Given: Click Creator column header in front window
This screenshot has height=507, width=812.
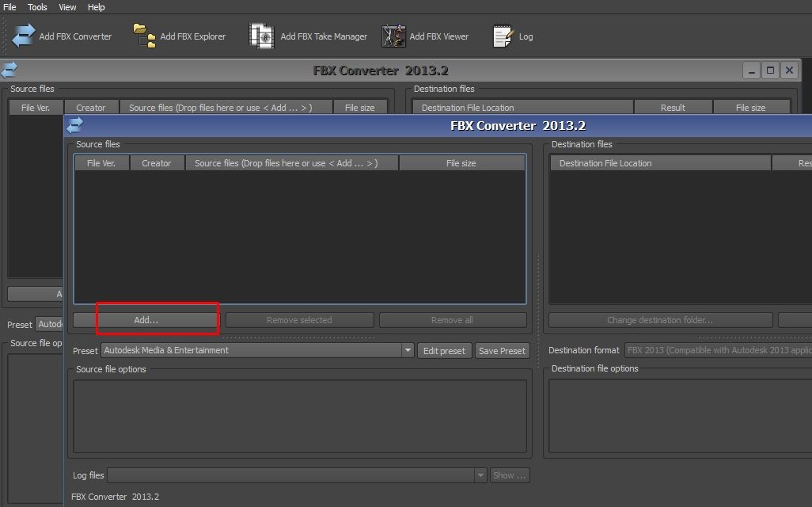Looking at the screenshot, I should coord(157,162).
